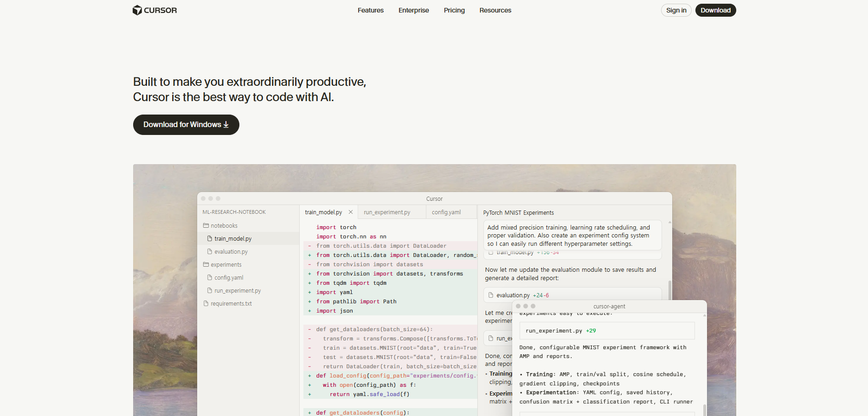
Task: Click the chat panel scrollbar
Action: point(669,290)
